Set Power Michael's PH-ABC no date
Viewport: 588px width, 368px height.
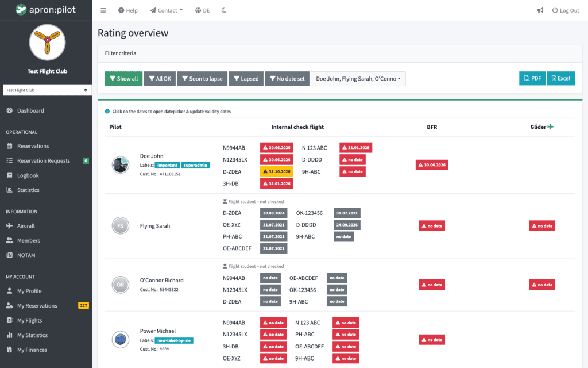[x=346, y=335]
